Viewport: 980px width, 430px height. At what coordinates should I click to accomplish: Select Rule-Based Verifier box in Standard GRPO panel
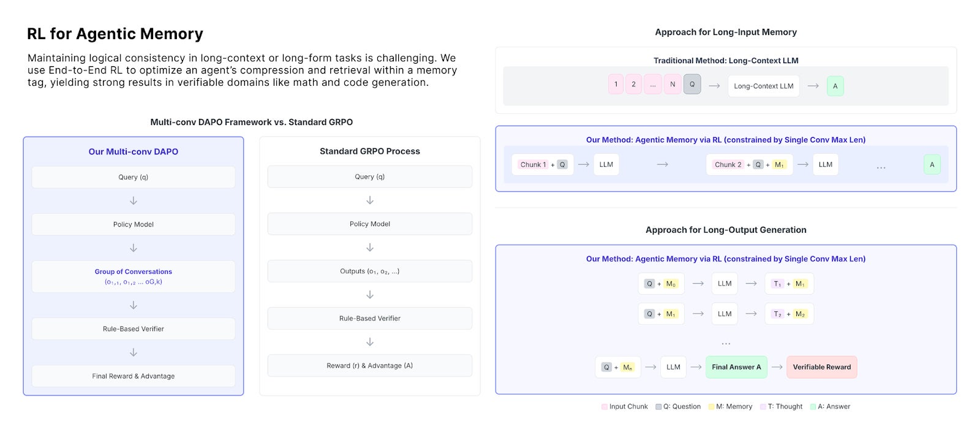tap(370, 318)
